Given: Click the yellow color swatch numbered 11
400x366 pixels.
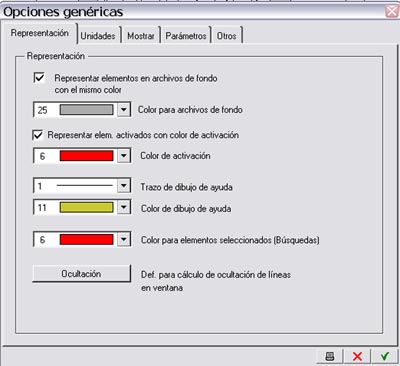Looking at the screenshot, I should [87, 208].
